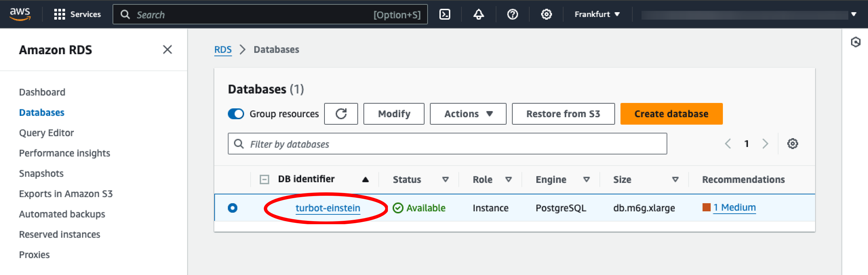The height and width of the screenshot is (275, 868).
Task: Launch the CloudShell terminal icon
Action: pos(445,14)
